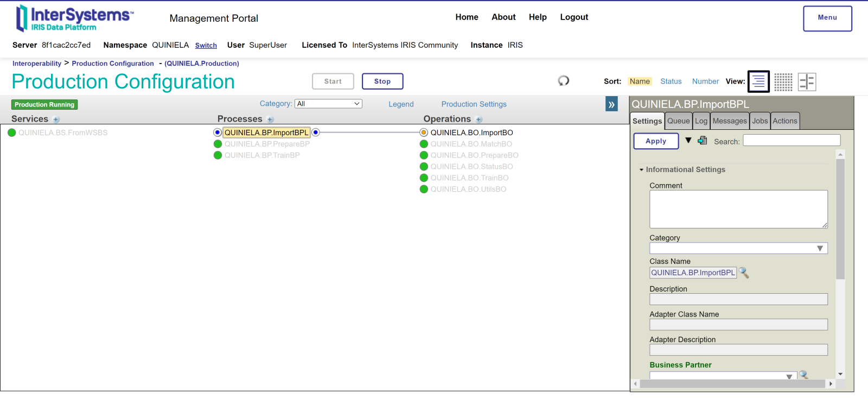Click the refresh spinner icon

[564, 81]
